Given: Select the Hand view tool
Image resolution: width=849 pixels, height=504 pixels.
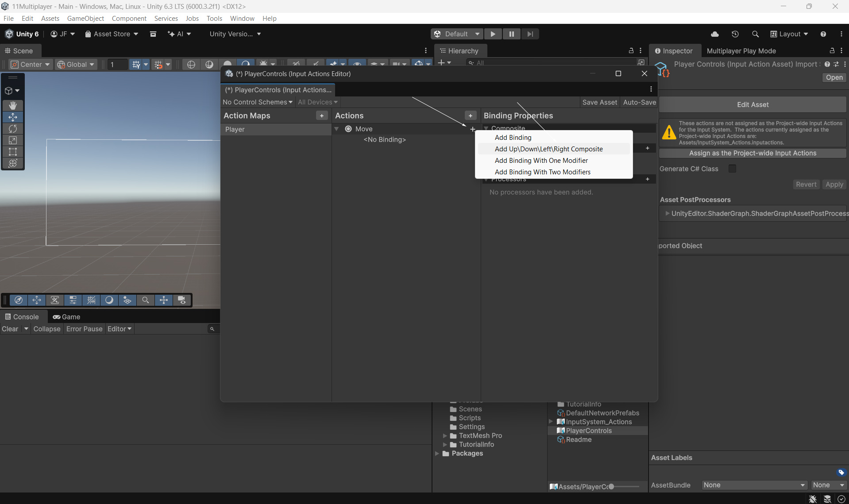Looking at the screenshot, I should [x=13, y=105].
